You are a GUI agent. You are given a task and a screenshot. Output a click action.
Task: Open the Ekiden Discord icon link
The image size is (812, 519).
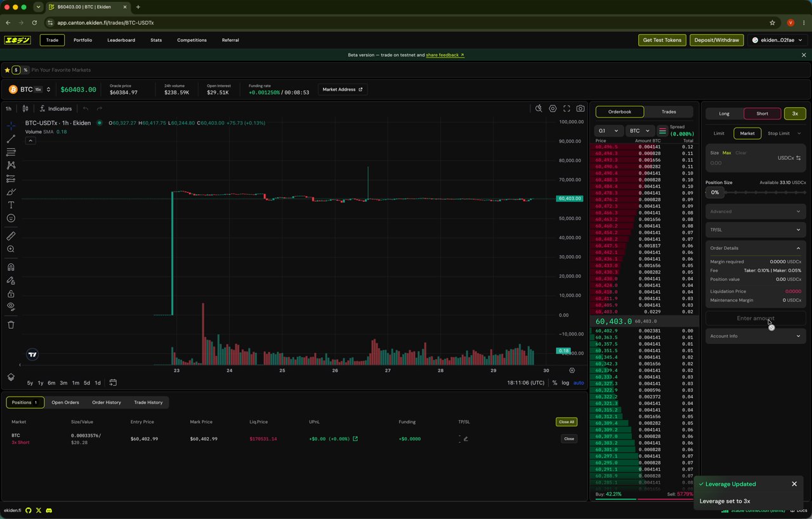point(49,510)
